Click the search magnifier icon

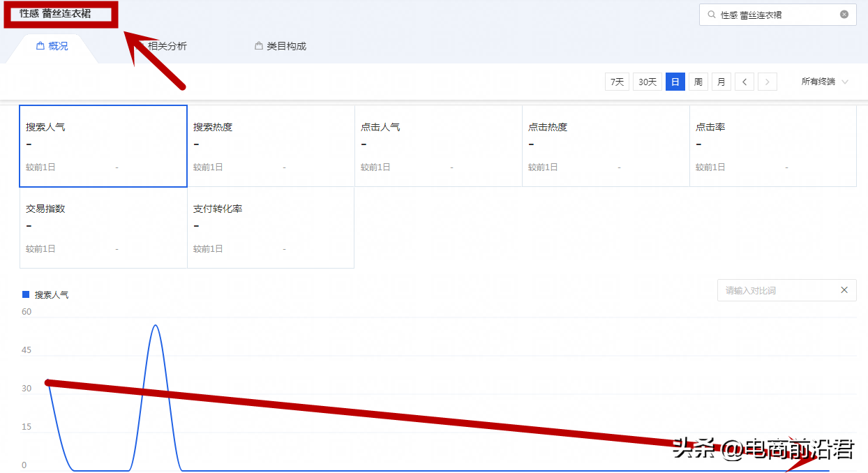[711, 15]
